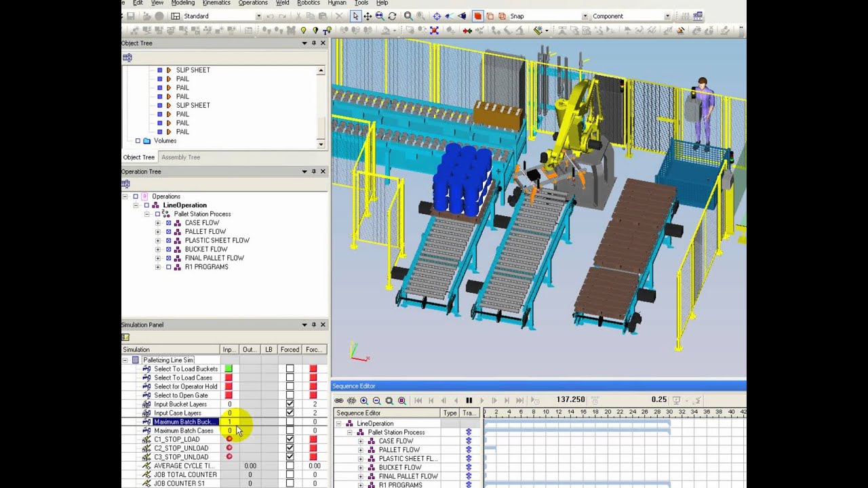This screenshot has height=488, width=868.
Task: Select FINAL PALLET FLOW in Operation Tree
Action: [x=214, y=258]
